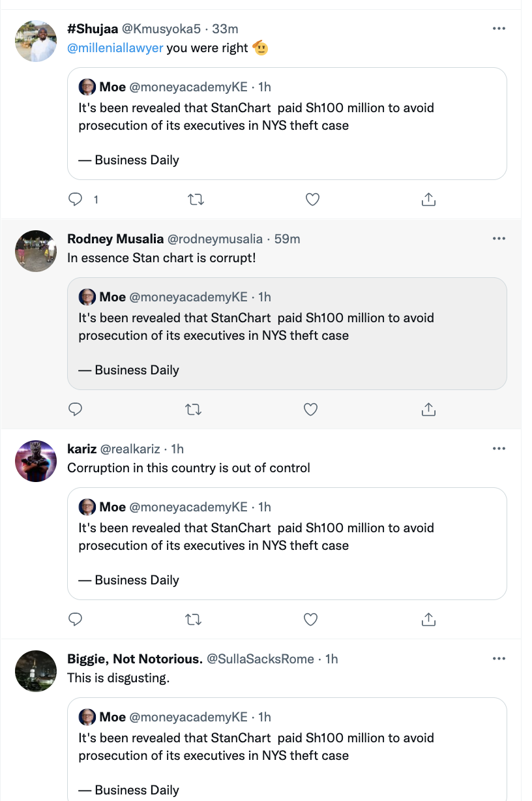
Task: Reply to #Shujaa's tweet
Action: pyautogui.click(x=76, y=200)
